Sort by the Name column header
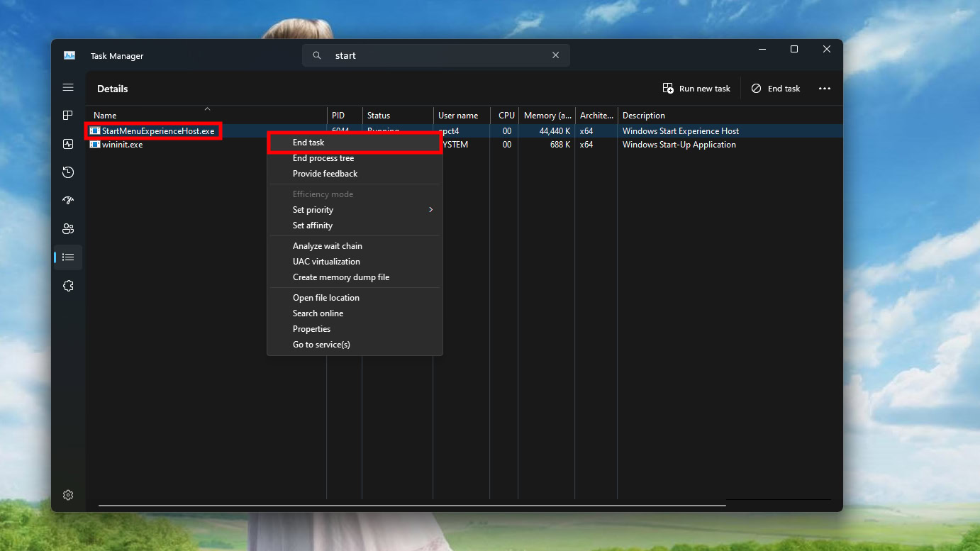This screenshot has width=980, height=551. click(105, 116)
